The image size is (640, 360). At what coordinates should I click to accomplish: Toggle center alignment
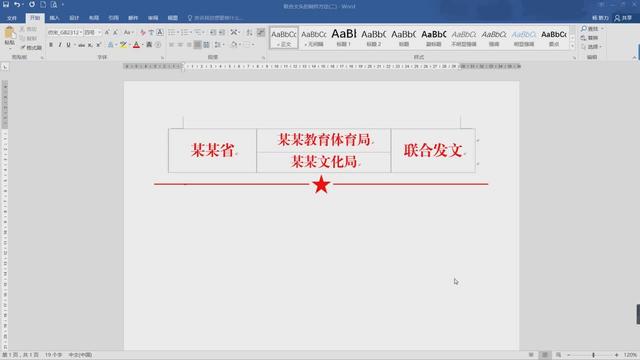[180, 45]
